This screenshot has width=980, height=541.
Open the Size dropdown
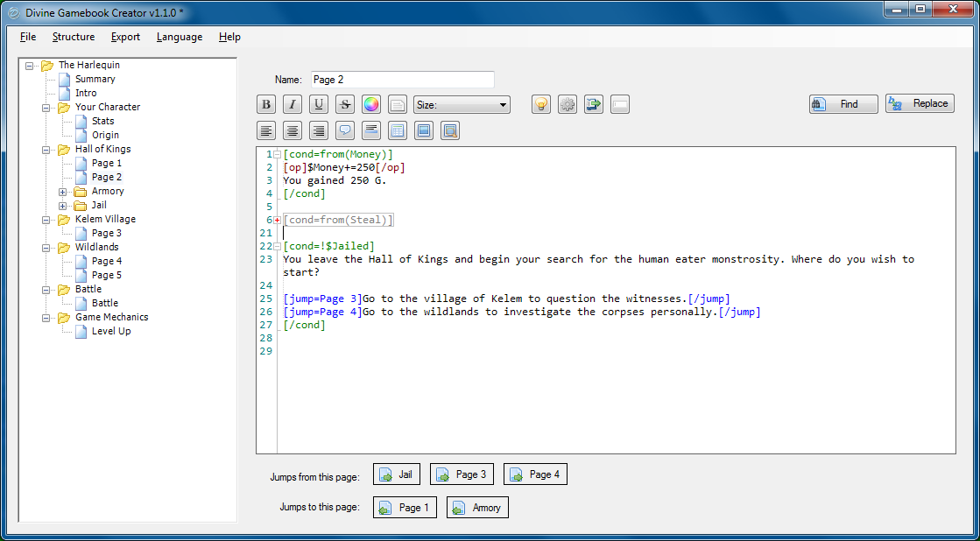point(462,105)
